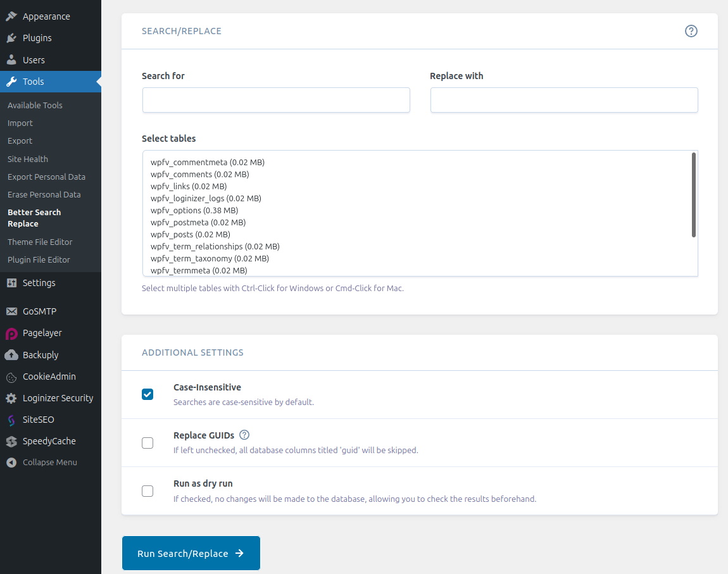Select wpfv_options table in list
This screenshot has height=574, width=728.
click(x=194, y=210)
